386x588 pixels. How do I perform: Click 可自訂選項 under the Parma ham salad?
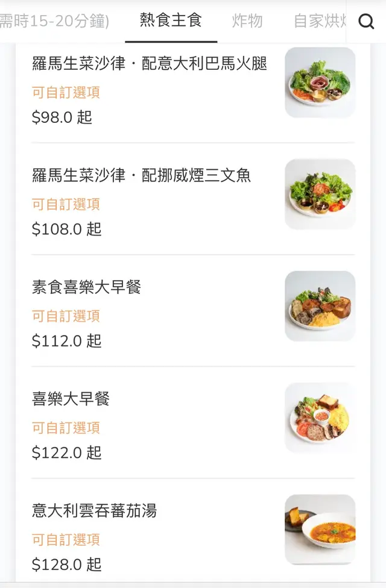66,92
